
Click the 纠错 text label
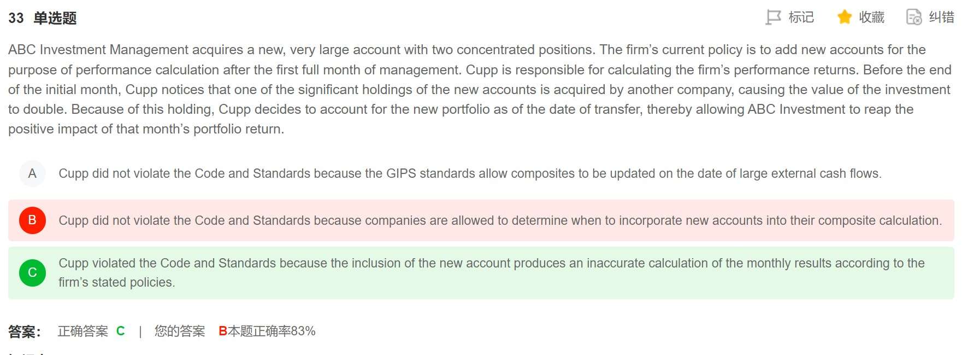pyautogui.click(x=941, y=18)
